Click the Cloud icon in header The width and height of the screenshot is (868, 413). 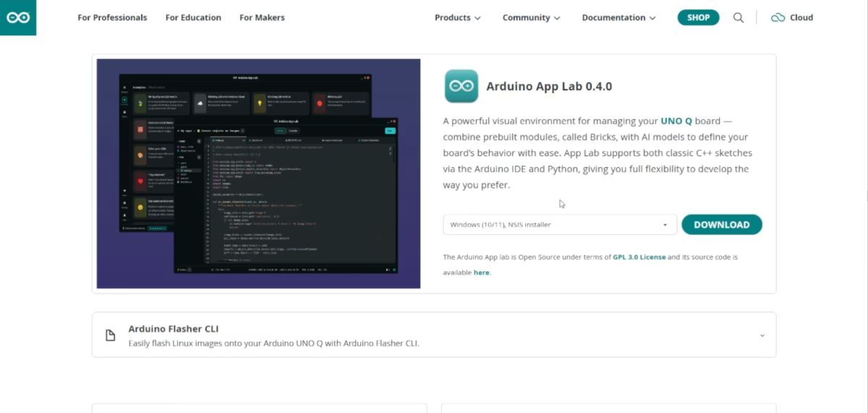tap(778, 17)
